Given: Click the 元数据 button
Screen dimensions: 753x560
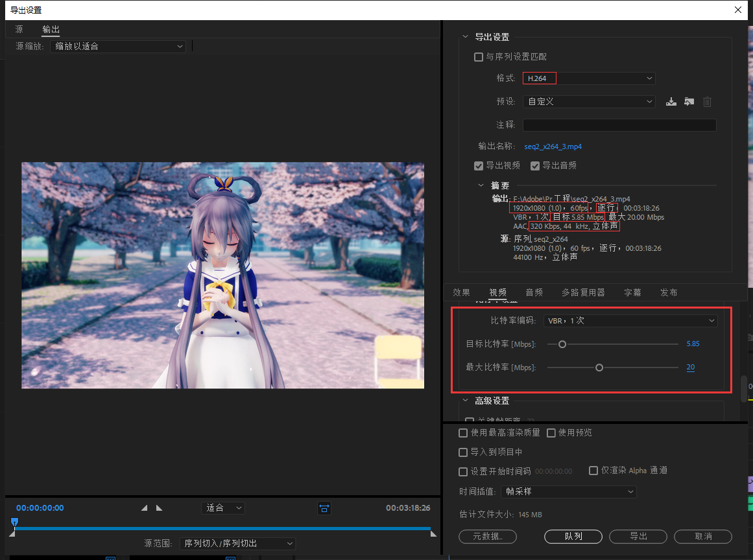Looking at the screenshot, I should 488,537.
